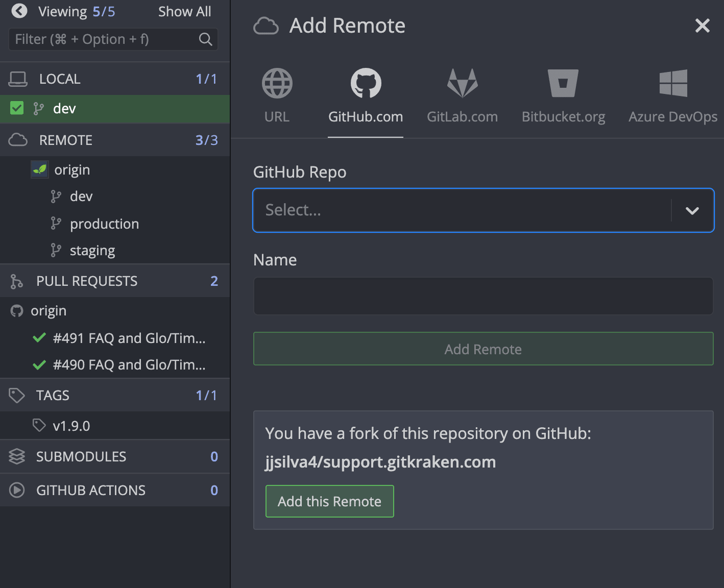Click the Add Remote button

483,349
